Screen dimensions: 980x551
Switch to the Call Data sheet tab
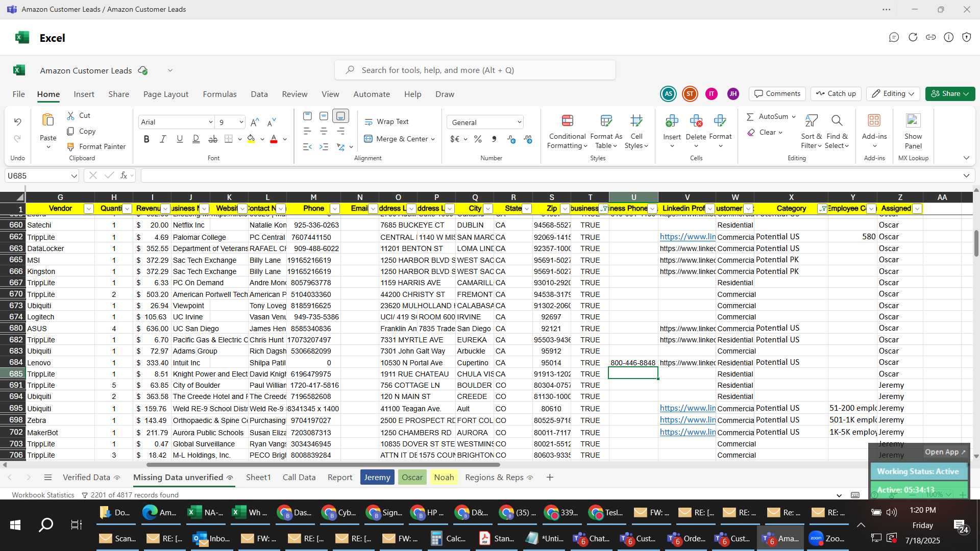299,478
